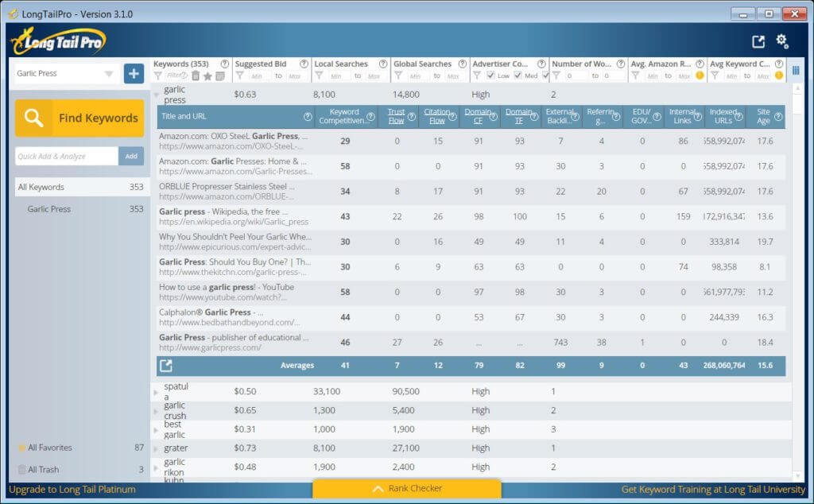The width and height of the screenshot is (814, 504).
Task: Click the search magnifier icon on Find Keywords
Action: coord(33,118)
